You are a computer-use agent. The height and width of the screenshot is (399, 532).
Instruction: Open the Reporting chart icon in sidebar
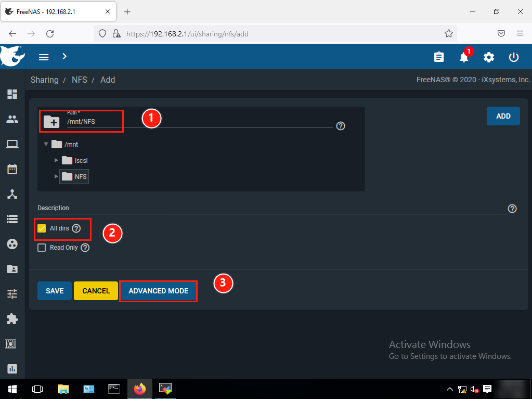click(12, 369)
